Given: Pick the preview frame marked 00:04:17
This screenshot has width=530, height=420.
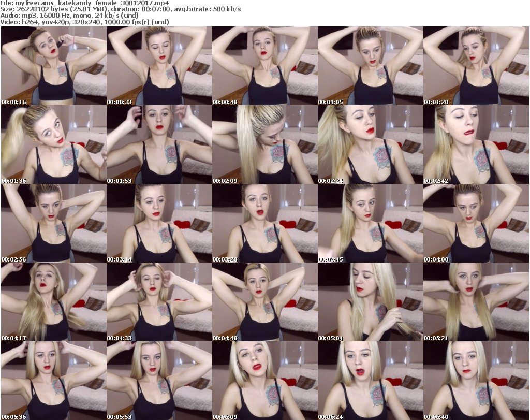Looking at the screenshot, I should (x=54, y=302).
